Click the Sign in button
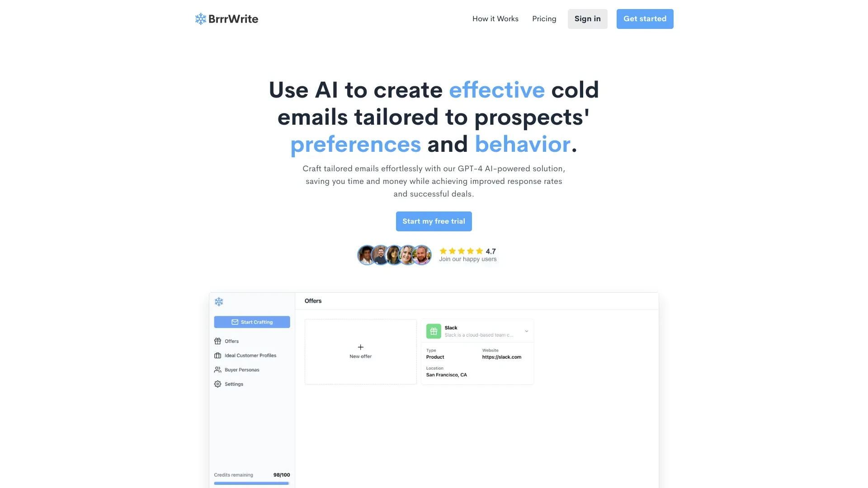 [x=587, y=19]
